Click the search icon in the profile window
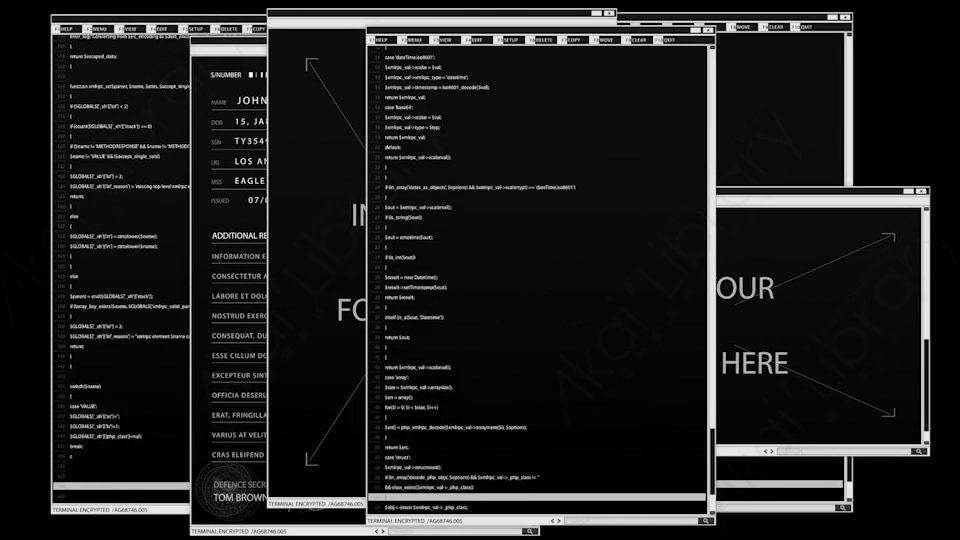 [530, 531]
